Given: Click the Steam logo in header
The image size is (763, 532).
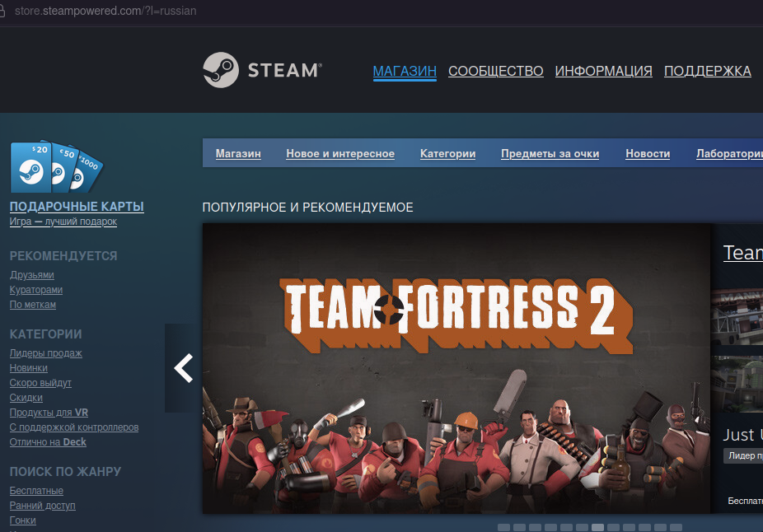Looking at the screenshot, I should point(262,70).
